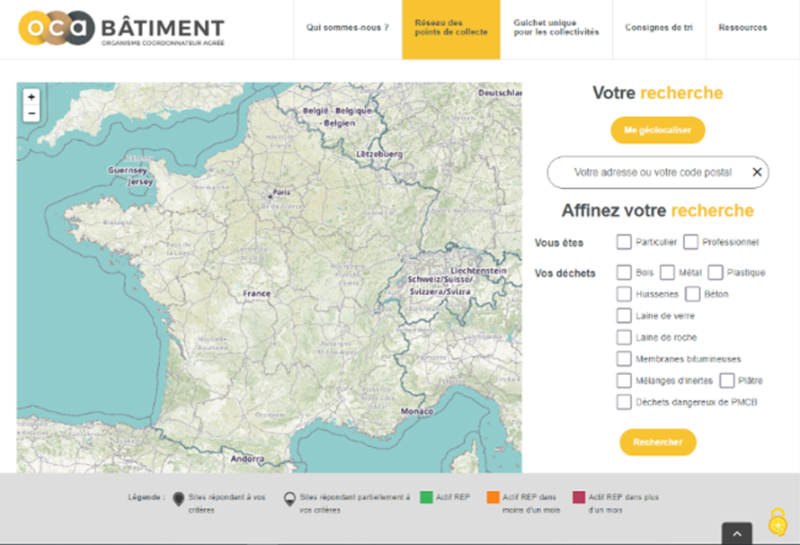Clear the address search field
The width and height of the screenshot is (800, 545).
(757, 172)
